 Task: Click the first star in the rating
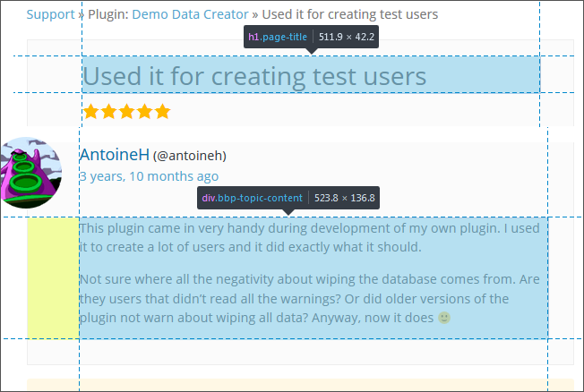click(x=90, y=112)
